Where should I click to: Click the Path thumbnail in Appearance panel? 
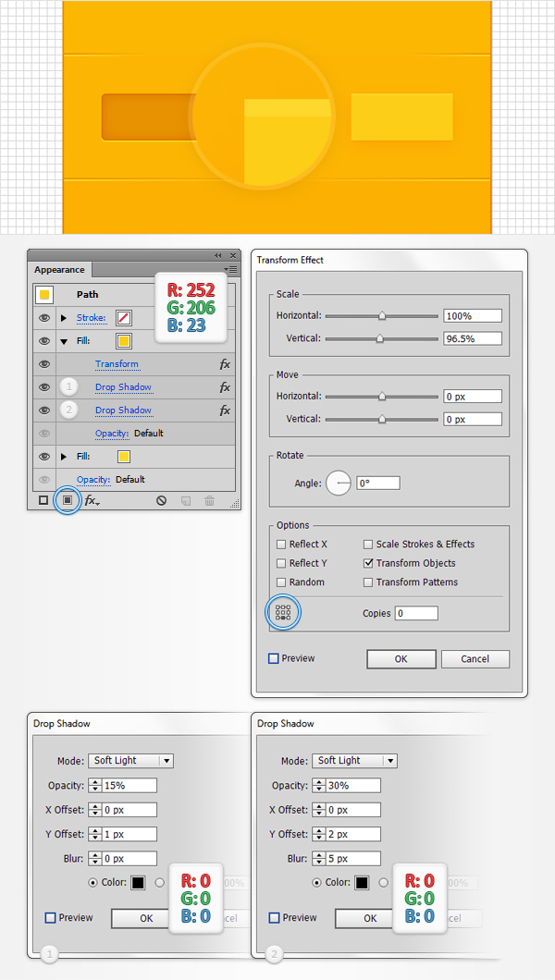[x=44, y=294]
